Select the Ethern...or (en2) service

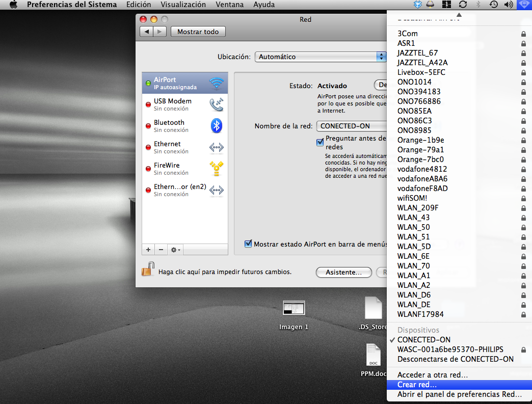(x=185, y=190)
